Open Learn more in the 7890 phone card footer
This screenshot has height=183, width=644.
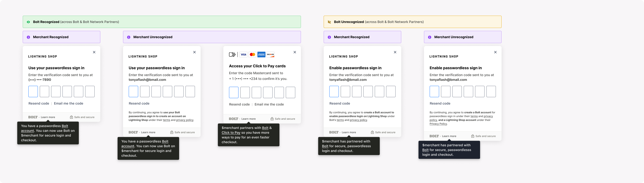click(48, 117)
